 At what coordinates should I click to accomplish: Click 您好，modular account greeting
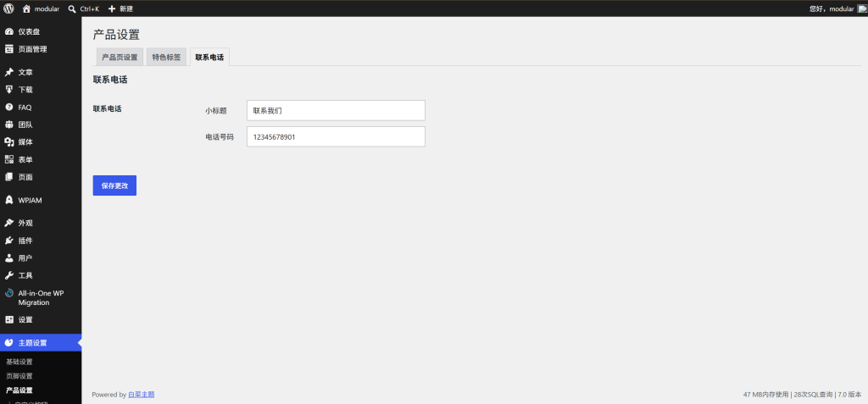[832, 8]
